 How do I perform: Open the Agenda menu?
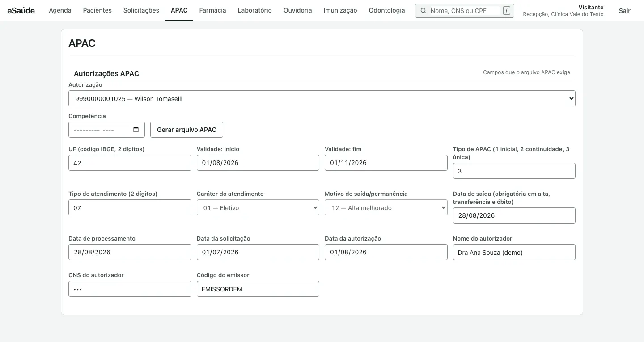coord(60,10)
